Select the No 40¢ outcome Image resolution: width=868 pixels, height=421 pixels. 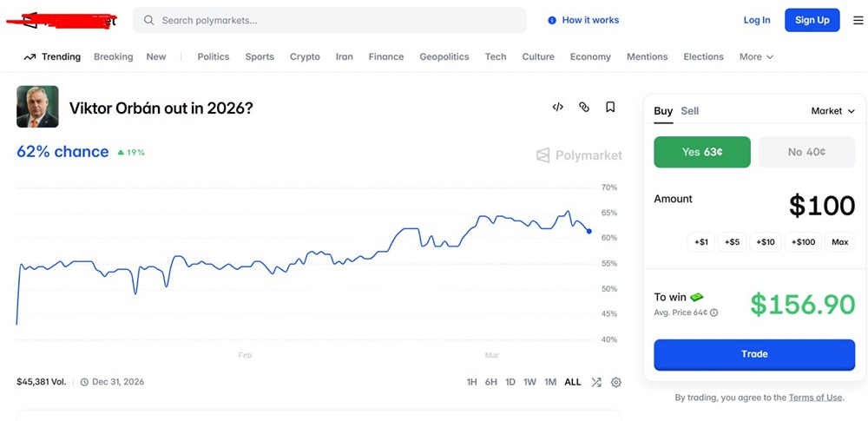click(806, 152)
